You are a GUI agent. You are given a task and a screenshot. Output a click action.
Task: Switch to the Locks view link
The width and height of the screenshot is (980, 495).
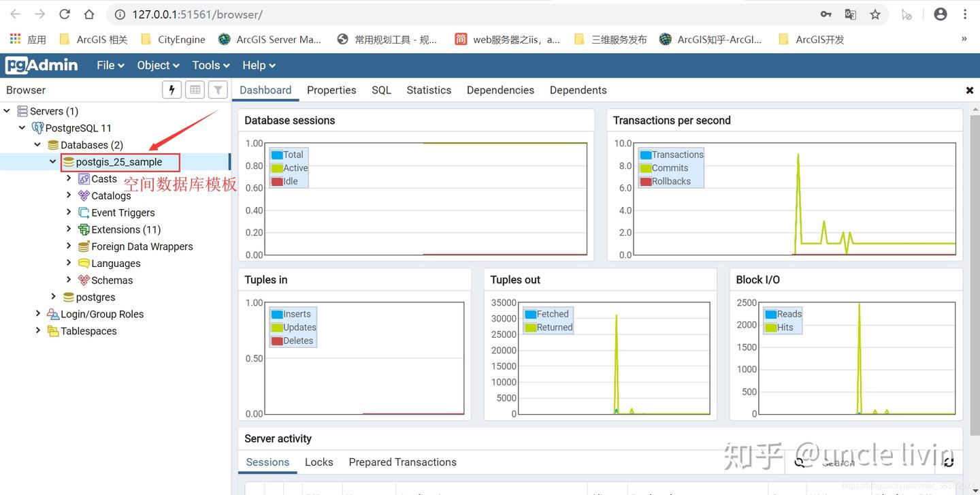319,462
